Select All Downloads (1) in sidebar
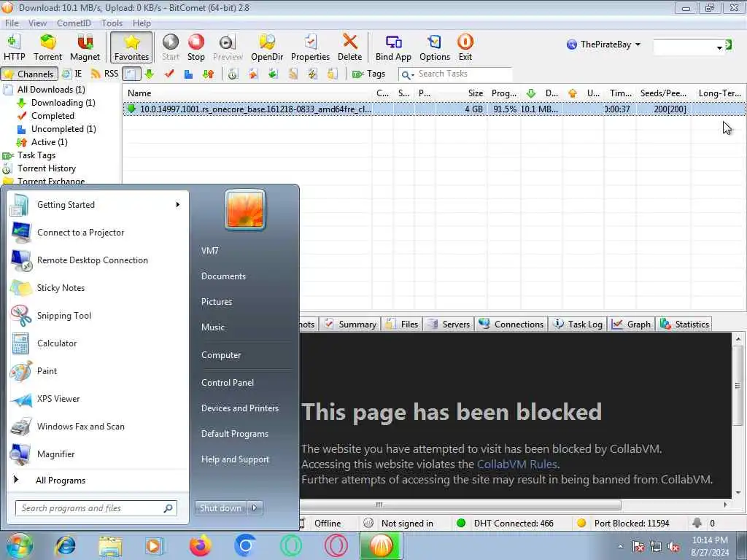This screenshot has height=560, width=747. 51,90
